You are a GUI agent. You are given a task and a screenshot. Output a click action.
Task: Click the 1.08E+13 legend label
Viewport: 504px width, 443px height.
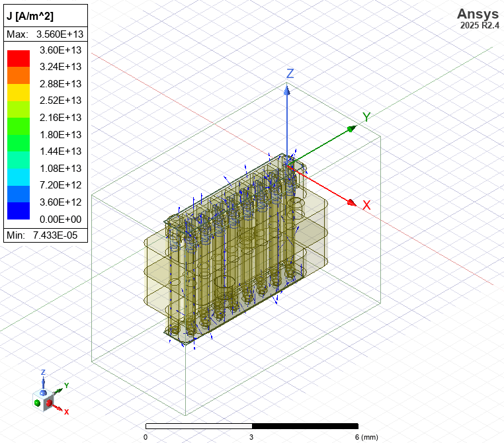click(x=60, y=168)
